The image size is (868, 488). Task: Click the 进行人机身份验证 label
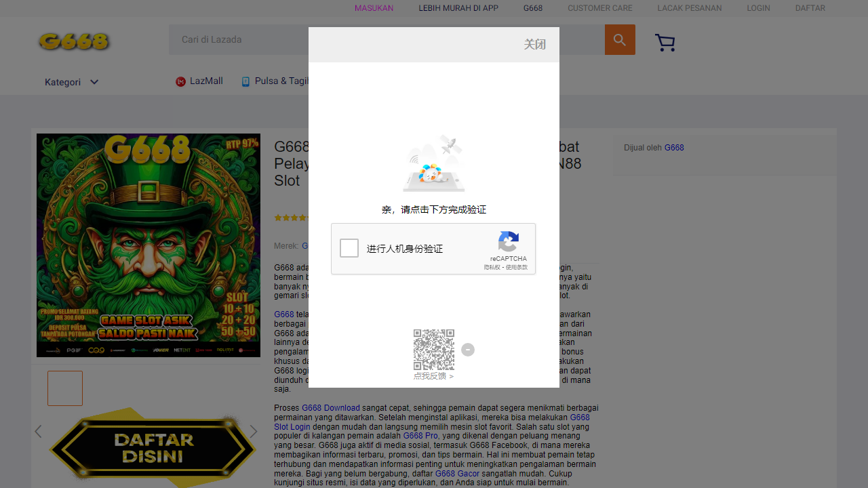pos(405,249)
